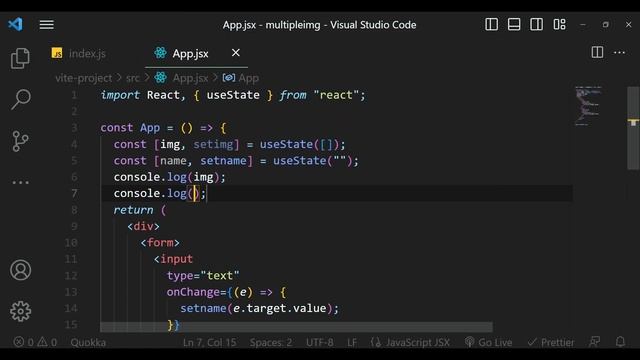Click the errors and warnings status indicator
Screen dimensions: 640x360
pyautogui.click(x=35, y=342)
